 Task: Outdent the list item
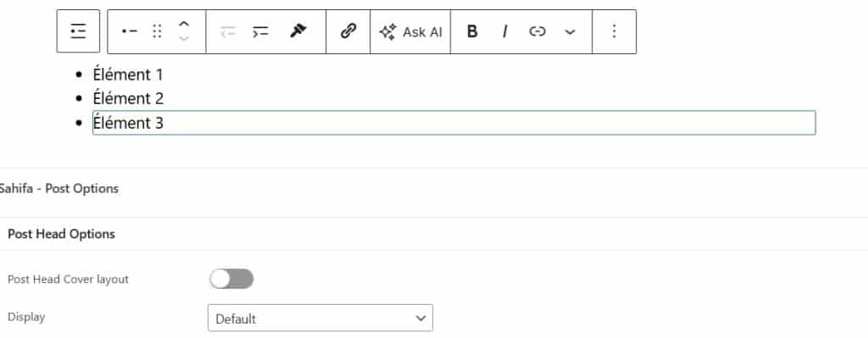[x=227, y=31]
